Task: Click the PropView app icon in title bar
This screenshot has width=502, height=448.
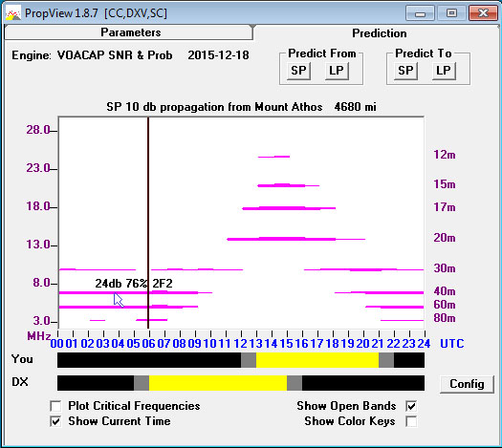Action: 13,13
